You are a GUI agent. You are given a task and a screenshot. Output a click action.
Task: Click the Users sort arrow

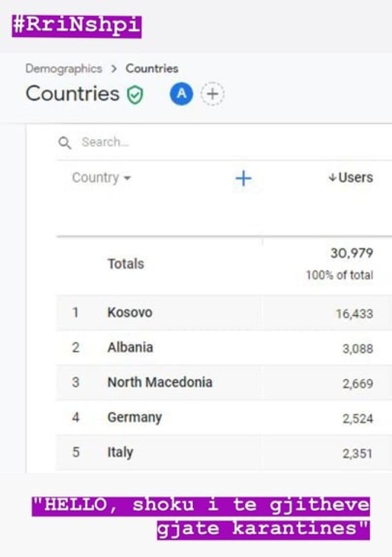pyautogui.click(x=332, y=178)
